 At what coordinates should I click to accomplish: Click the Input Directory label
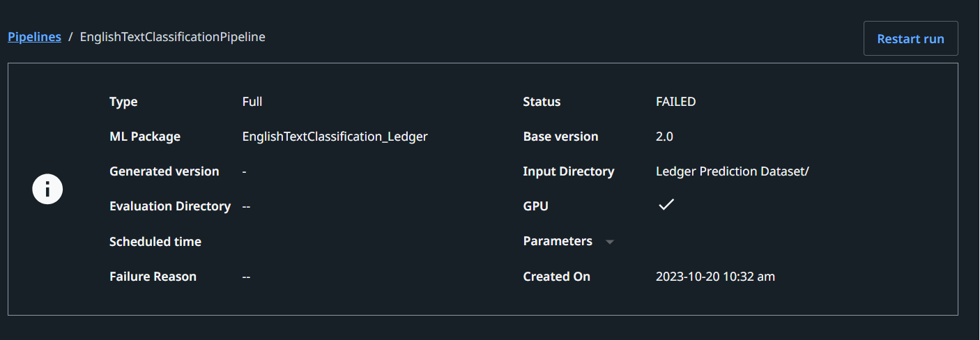pyautogui.click(x=569, y=171)
